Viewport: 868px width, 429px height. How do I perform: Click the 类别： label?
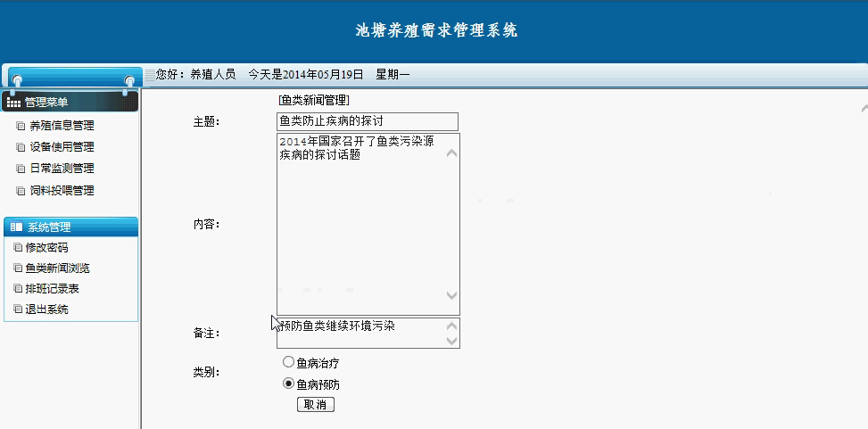pos(206,373)
